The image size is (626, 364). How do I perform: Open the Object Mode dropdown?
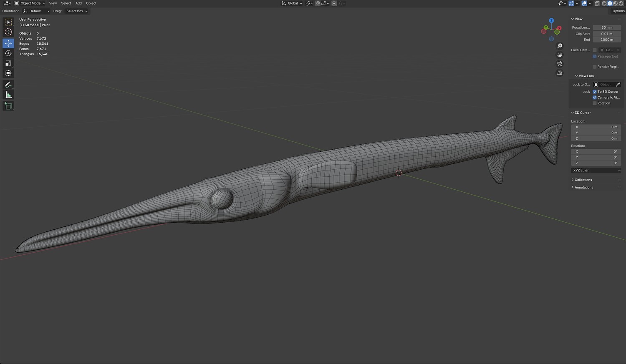pyautogui.click(x=30, y=3)
